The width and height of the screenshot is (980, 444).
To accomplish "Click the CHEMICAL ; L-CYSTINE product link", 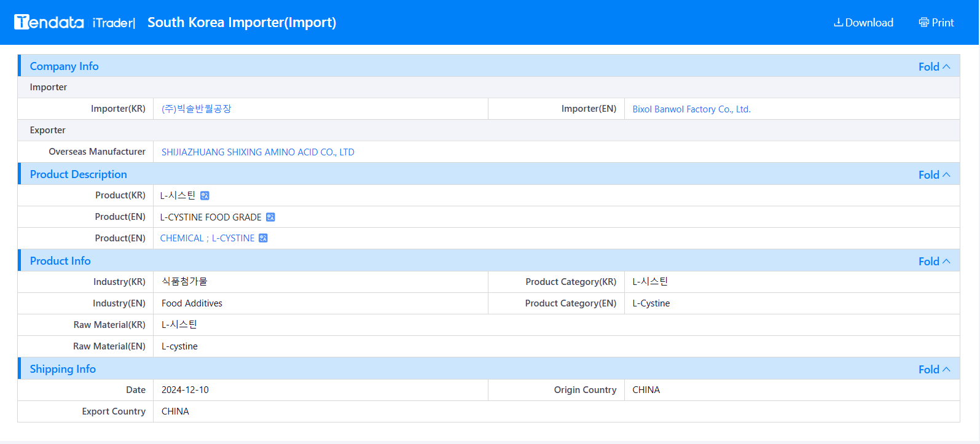I will pyautogui.click(x=207, y=238).
